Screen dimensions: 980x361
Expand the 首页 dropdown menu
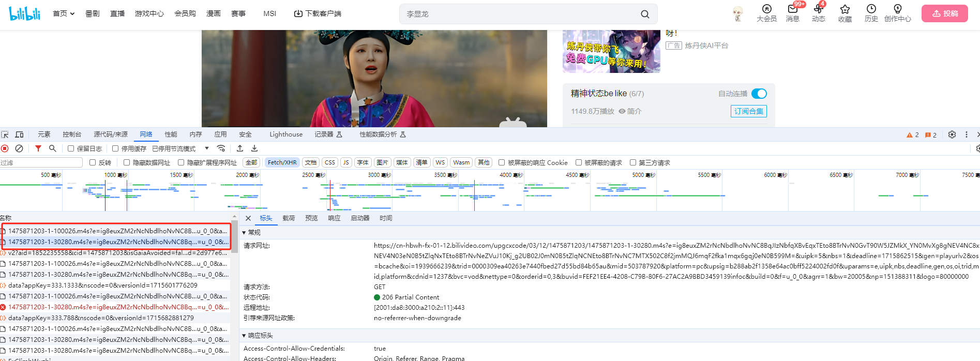(x=64, y=13)
